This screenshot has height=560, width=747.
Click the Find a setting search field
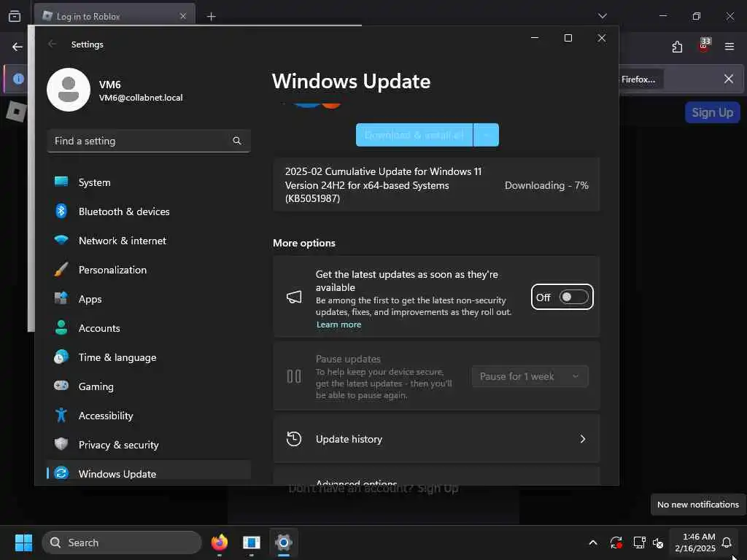tap(149, 141)
